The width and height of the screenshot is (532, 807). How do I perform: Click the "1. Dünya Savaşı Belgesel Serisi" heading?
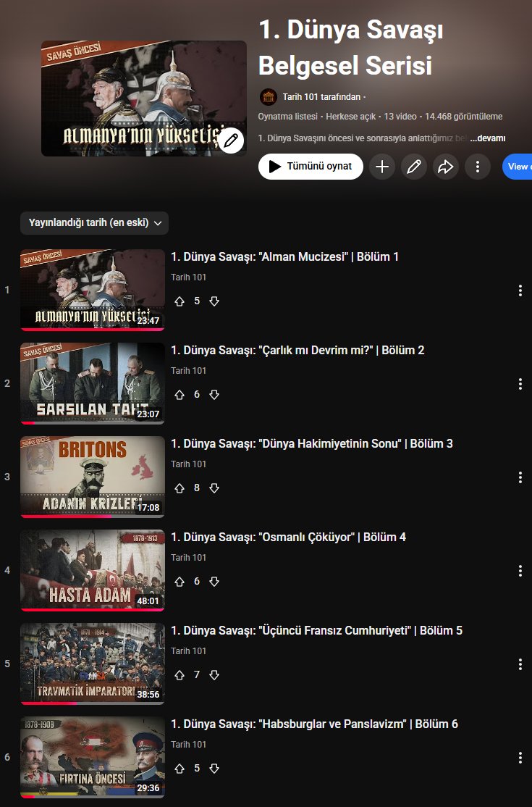[350, 47]
